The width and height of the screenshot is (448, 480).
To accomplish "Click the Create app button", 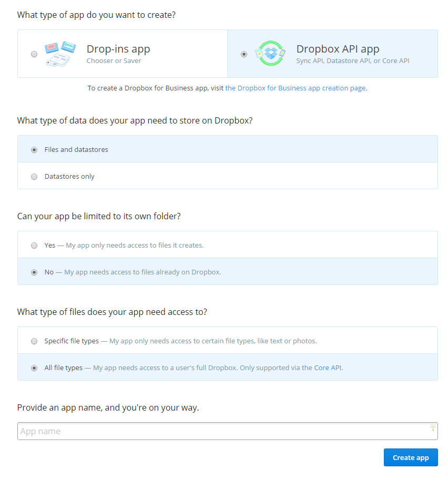I will 411,457.
